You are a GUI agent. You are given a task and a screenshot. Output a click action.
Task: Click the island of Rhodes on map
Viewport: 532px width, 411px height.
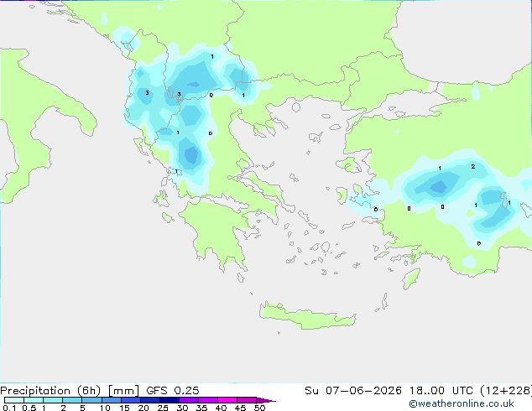[411, 278]
